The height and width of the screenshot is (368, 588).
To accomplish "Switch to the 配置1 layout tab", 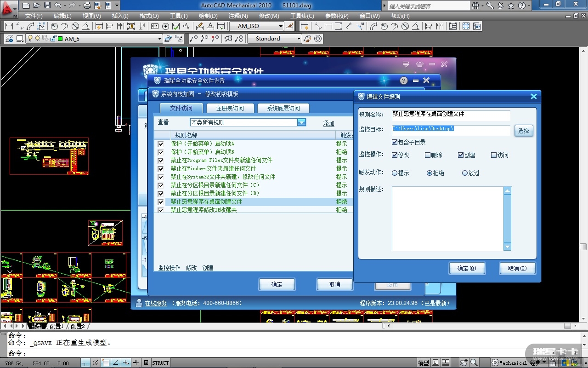I will click(57, 326).
